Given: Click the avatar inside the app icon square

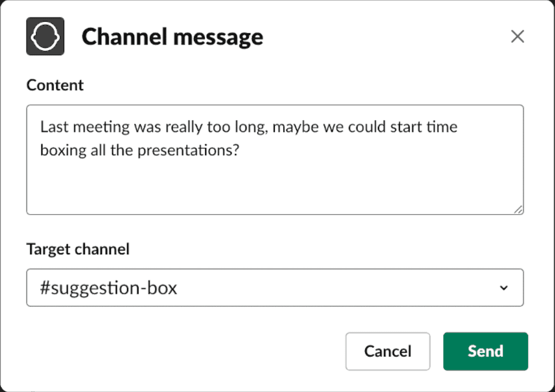Looking at the screenshot, I should pyautogui.click(x=45, y=37).
